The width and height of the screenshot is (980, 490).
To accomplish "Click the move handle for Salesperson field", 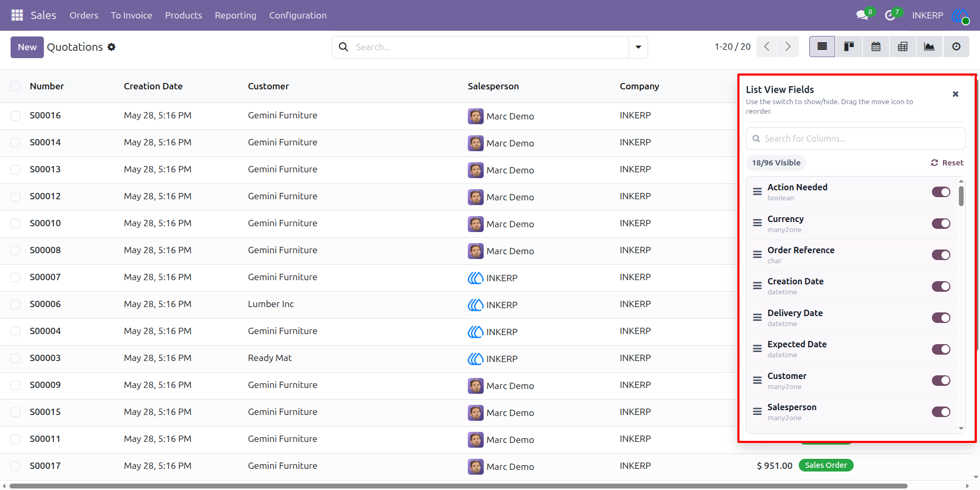I will click(757, 412).
